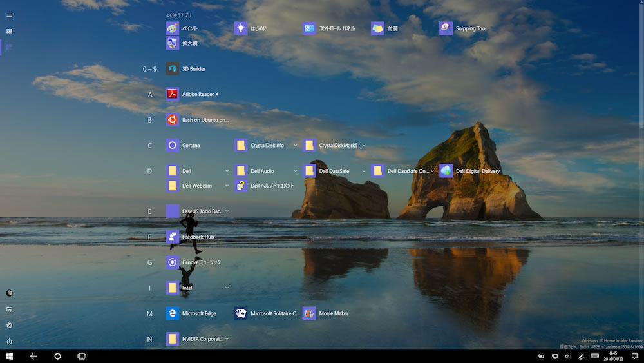
Task: Expand the Dell folder
Action: pyautogui.click(x=227, y=171)
